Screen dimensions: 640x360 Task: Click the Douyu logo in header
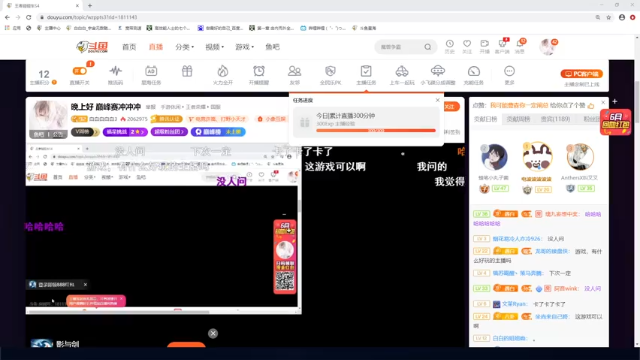[x=92, y=47]
